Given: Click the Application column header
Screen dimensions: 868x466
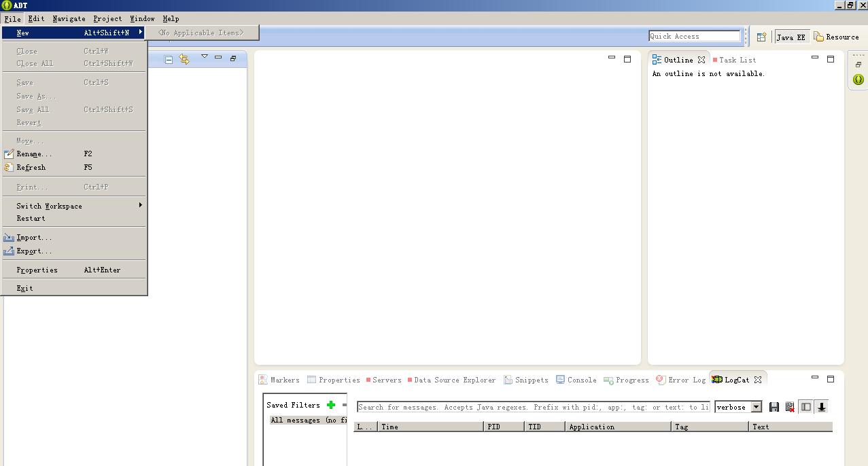Looking at the screenshot, I should [618, 427].
